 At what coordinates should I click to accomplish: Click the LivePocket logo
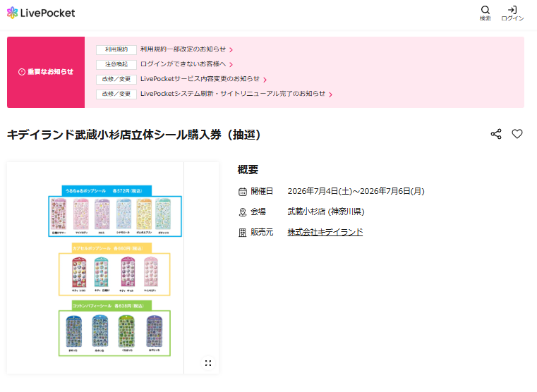pos(41,13)
